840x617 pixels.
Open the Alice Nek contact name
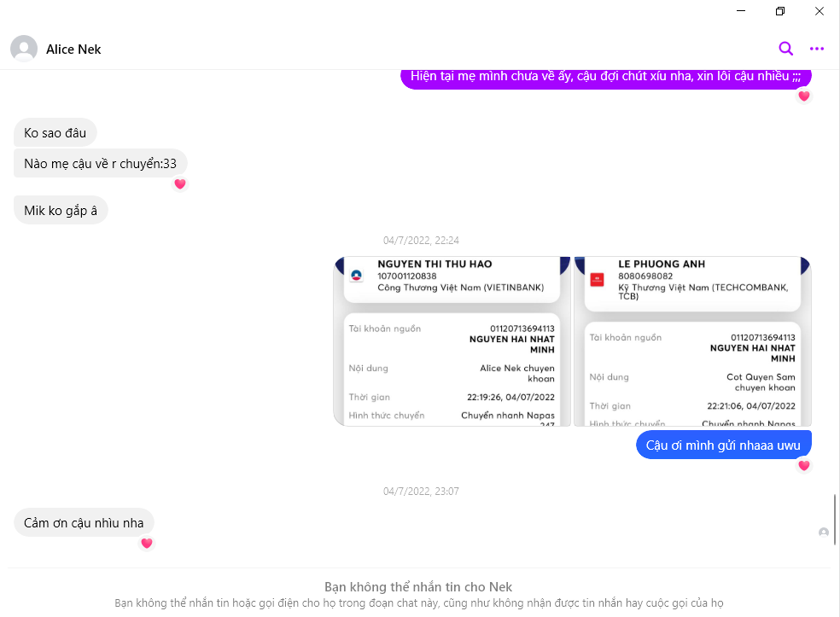point(73,49)
